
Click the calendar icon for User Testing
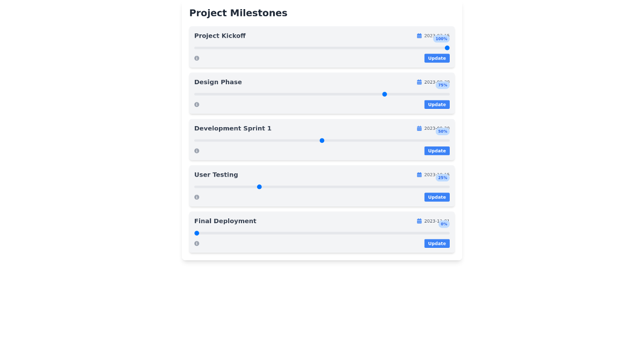click(419, 174)
